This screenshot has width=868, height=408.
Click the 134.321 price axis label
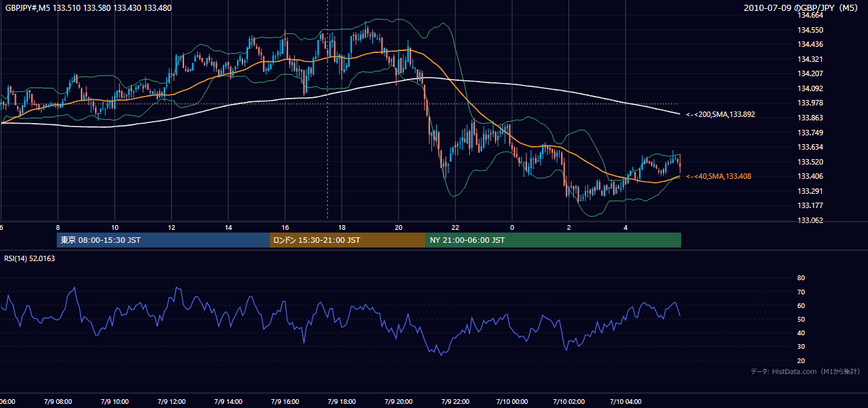[810, 59]
